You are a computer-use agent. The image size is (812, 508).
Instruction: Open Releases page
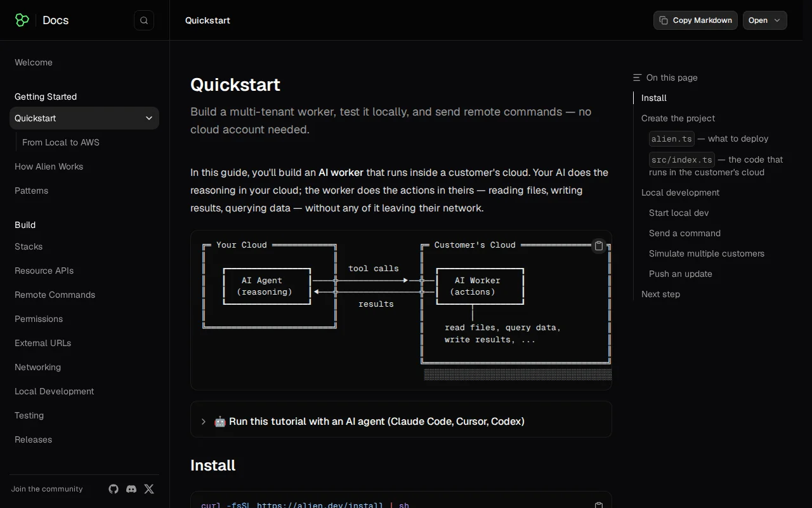pyautogui.click(x=33, y=439)
